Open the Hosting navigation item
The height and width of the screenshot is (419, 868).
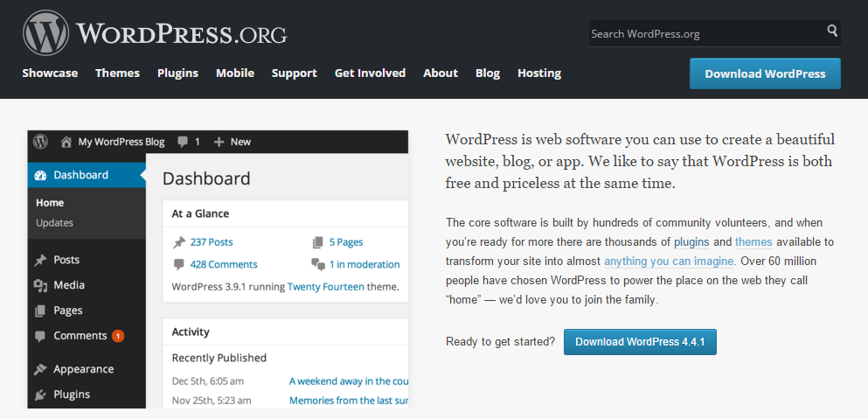pos(539,73)
